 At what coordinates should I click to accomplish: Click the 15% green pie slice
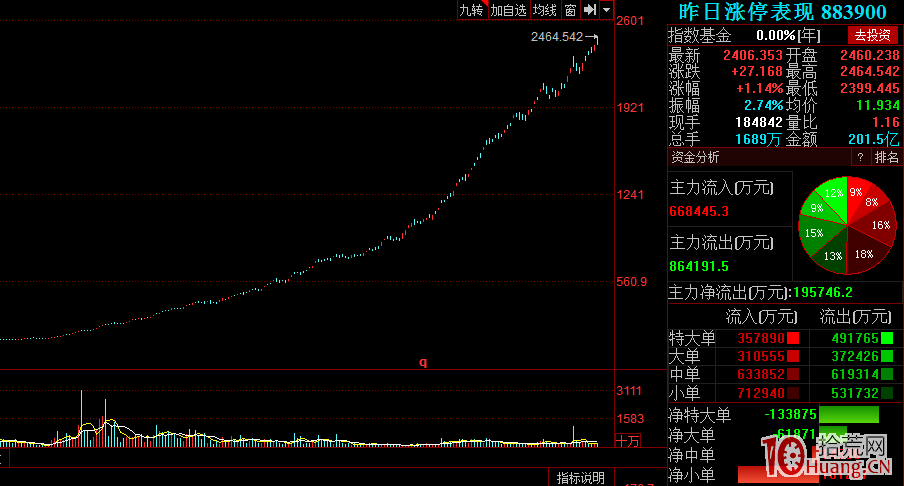[x=815, y=233]
